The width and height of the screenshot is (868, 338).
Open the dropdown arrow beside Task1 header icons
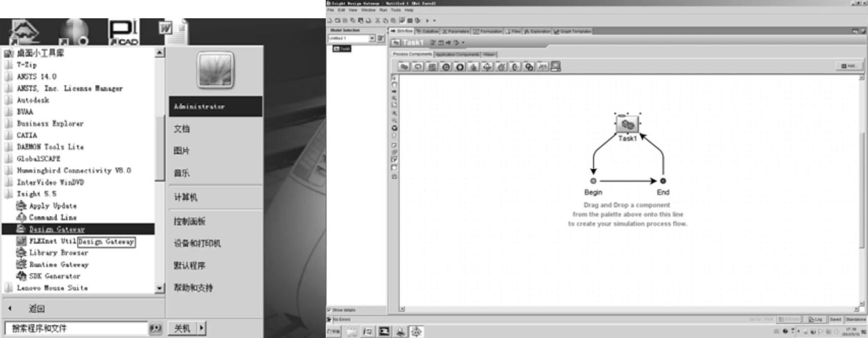[x=462, y=43]
